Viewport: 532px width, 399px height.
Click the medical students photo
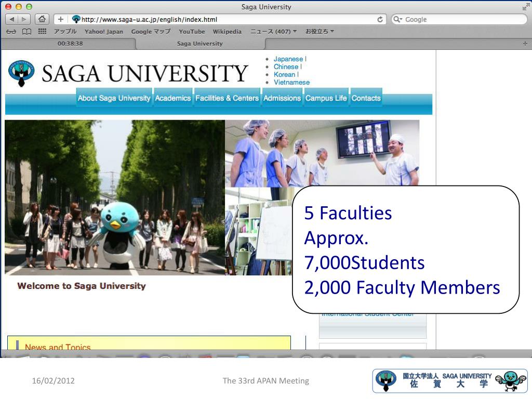(x=322, y=153)
